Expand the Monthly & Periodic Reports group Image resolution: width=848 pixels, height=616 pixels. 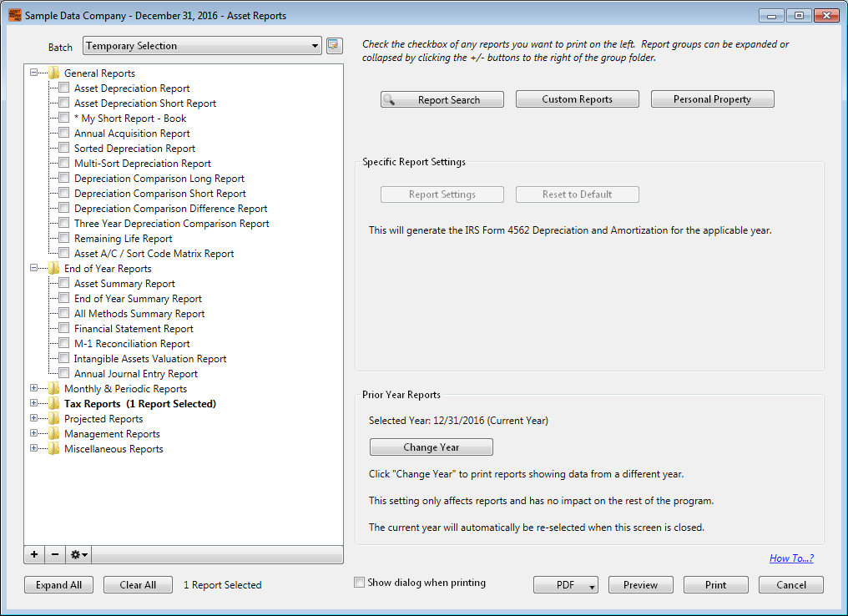tap(33, 388)
